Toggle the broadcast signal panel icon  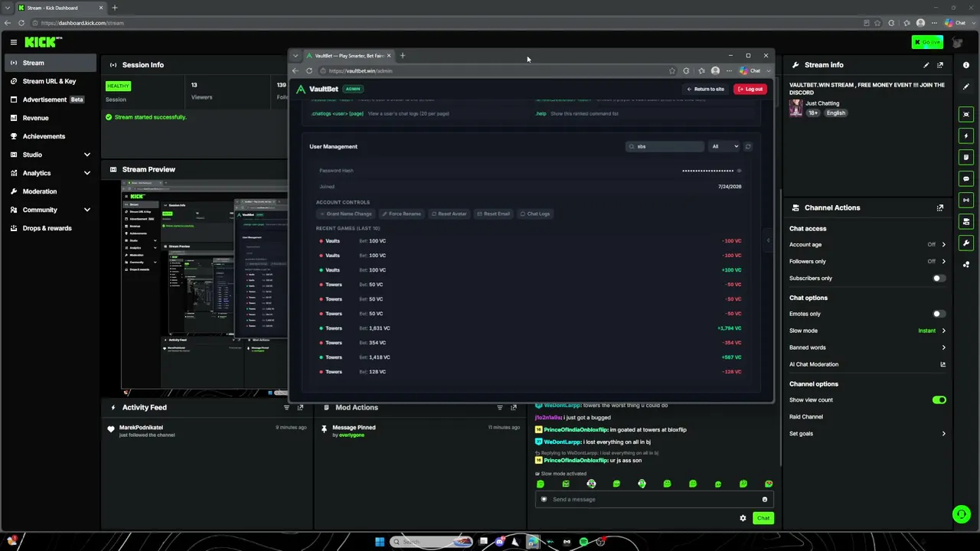pos(966,200)
